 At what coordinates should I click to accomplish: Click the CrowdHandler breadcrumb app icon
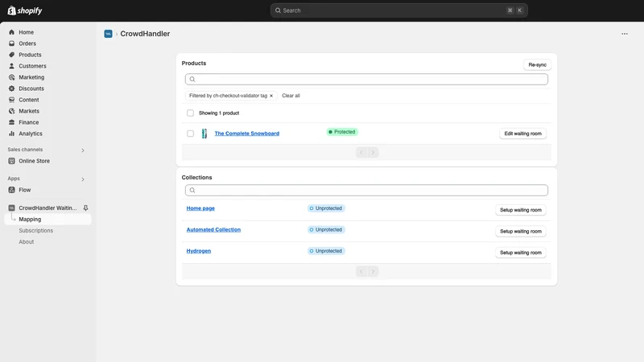(108, 34)
